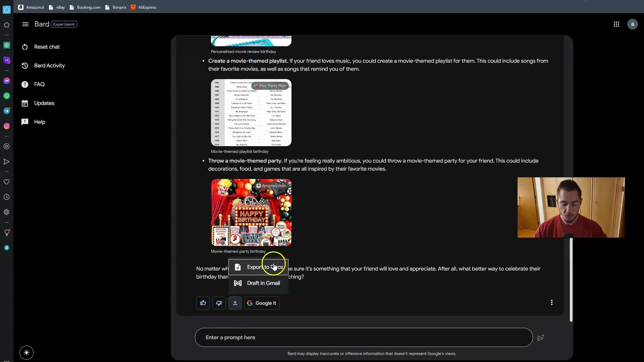Select Export to Docs menu option
644x362 pixels.
click(258, 267)
